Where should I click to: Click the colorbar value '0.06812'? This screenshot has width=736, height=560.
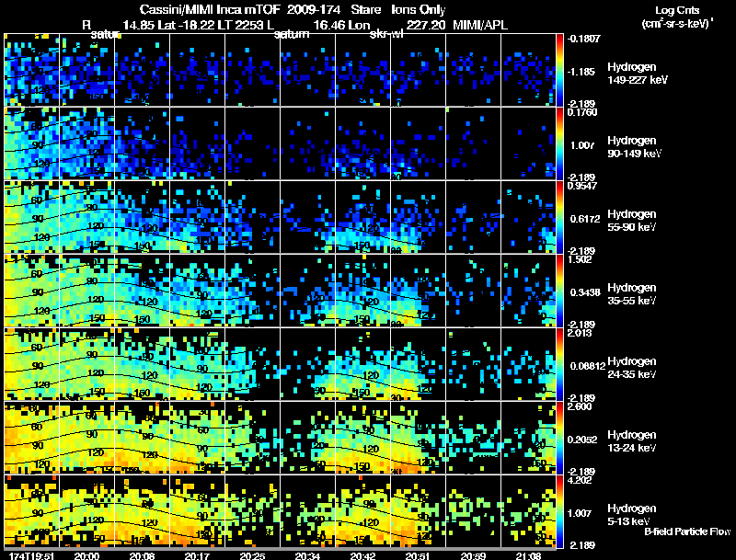tap(587, 366)
